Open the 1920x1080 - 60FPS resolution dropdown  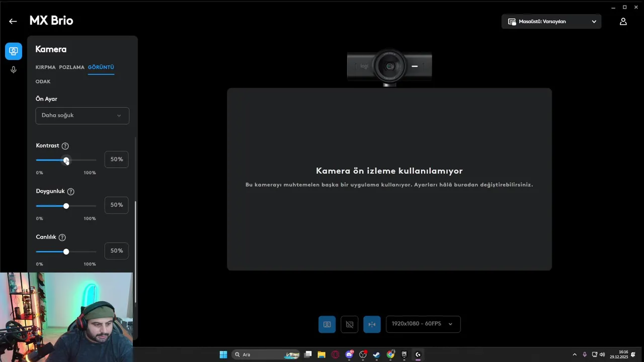point(423,324)
